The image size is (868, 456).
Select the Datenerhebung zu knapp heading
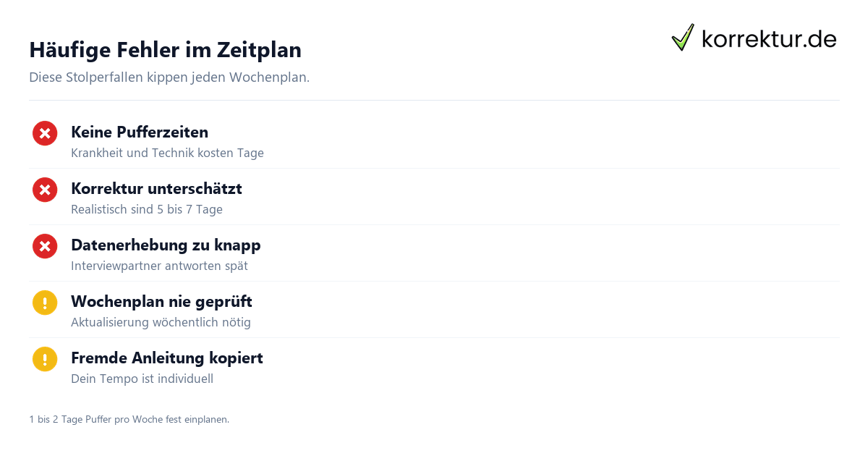[x=166, y=245]
